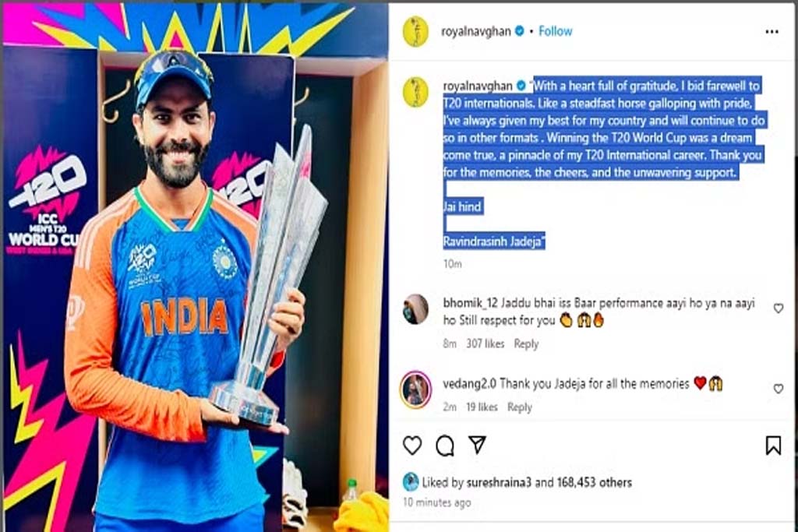Image resolution: width=798 pixels, height=532 pixels.
Task: Open the three-dot more options menu
Action: (772, 31)
